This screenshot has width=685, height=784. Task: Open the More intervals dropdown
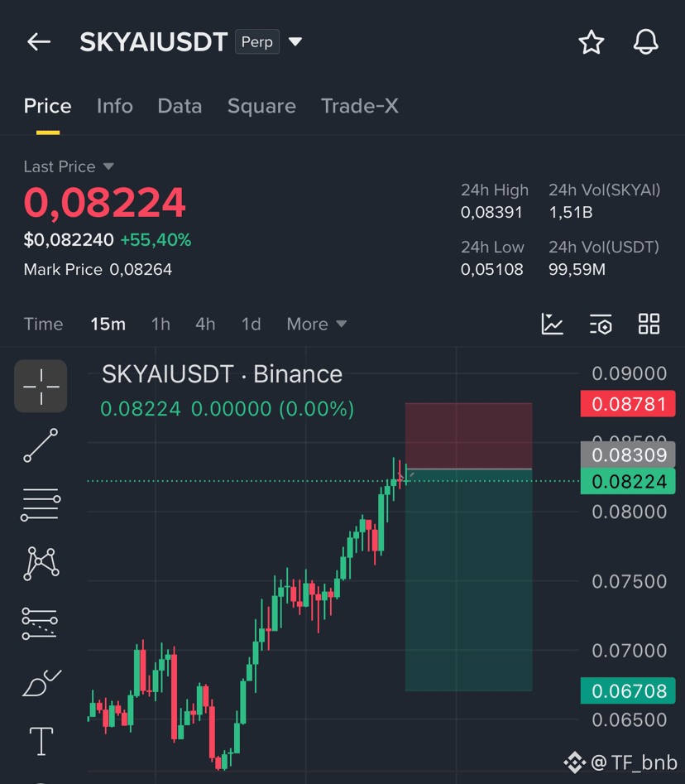317,324
